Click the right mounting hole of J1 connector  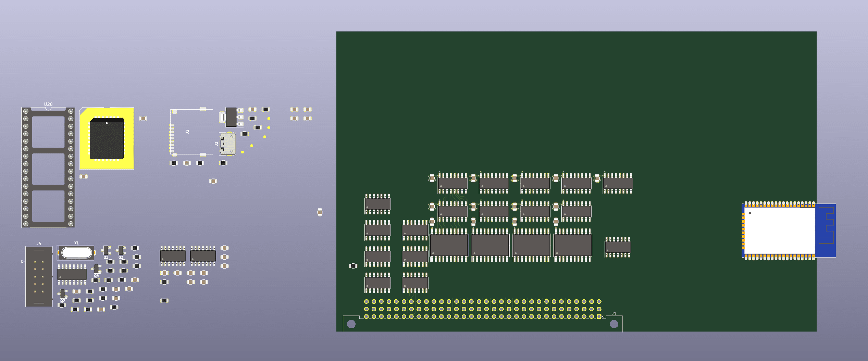pyautogui.click(x=614, y=324)
